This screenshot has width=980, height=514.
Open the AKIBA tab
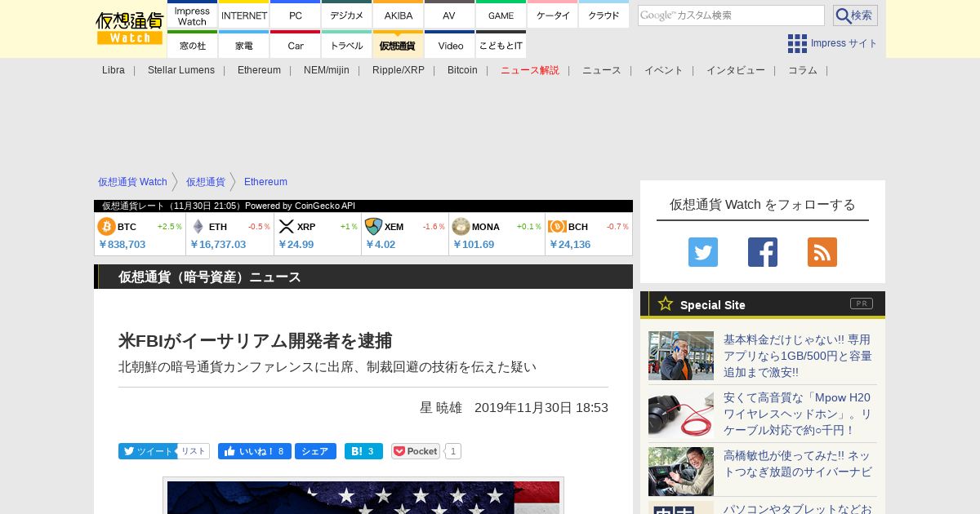[398, 16]
